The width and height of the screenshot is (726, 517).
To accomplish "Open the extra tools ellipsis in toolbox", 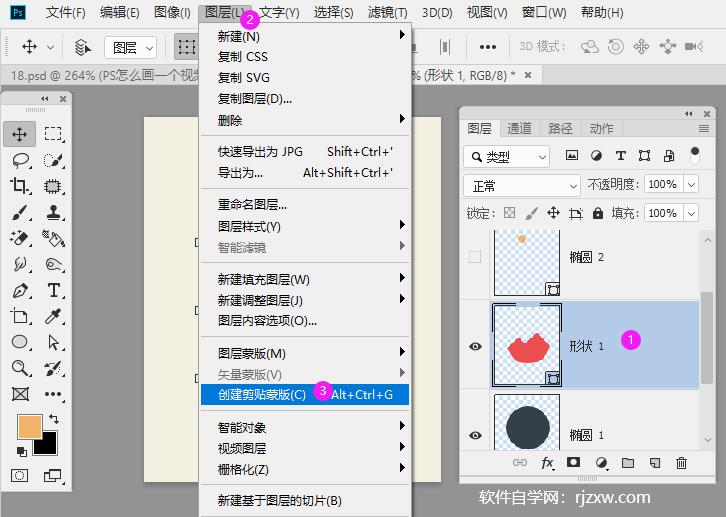I will 53,394.
